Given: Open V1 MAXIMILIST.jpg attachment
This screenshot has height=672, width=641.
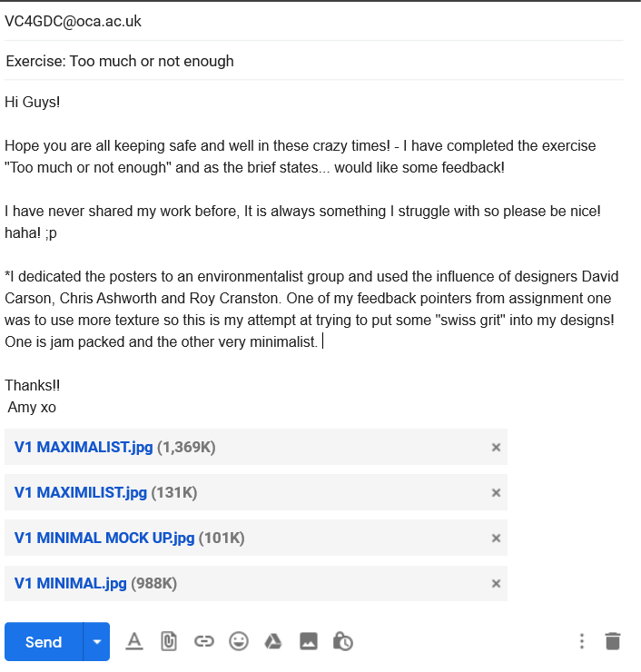Looking at the screenshot, I should click(x=81, y=492).
